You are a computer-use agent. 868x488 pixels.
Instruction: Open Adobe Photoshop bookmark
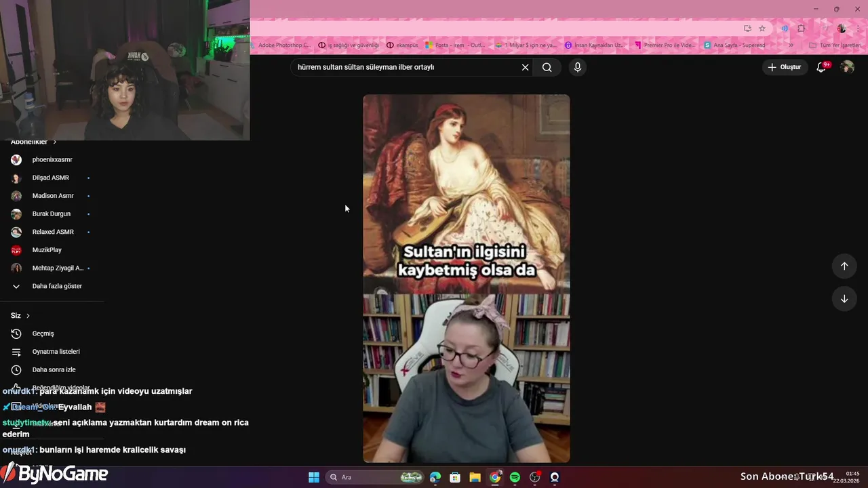pos(281,45)
